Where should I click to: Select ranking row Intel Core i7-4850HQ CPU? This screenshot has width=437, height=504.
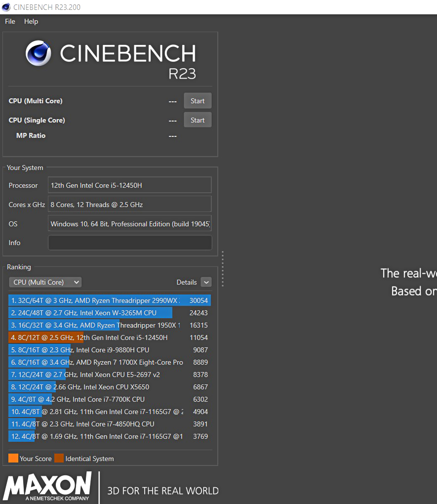pos(110,424)
